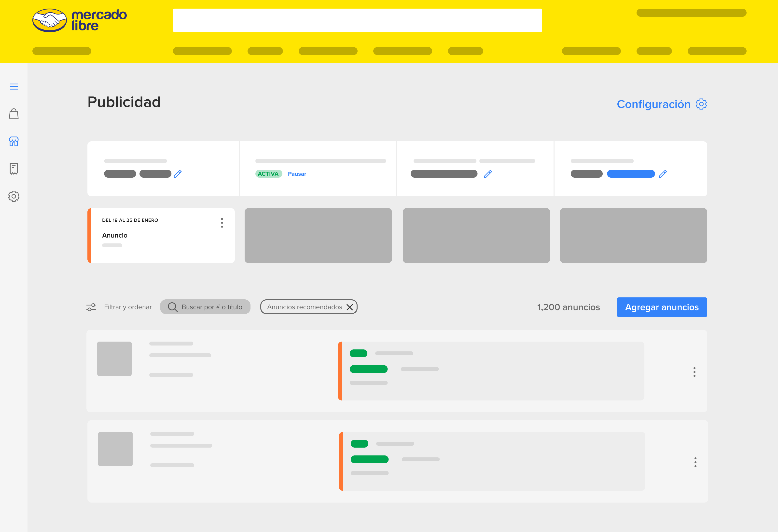Click the Mercado Libre logo
The height and width of the screenshot is (532, 778).
pos(79,20)
